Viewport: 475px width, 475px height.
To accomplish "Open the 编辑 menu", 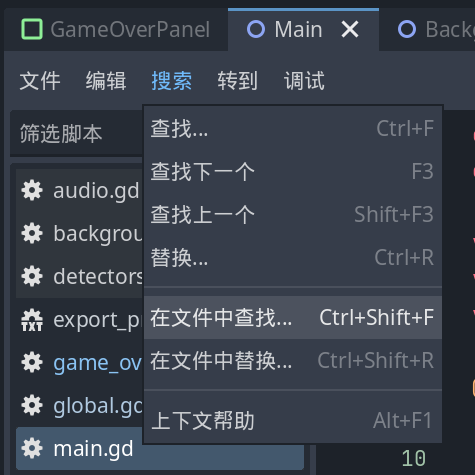I will [106, 81].
